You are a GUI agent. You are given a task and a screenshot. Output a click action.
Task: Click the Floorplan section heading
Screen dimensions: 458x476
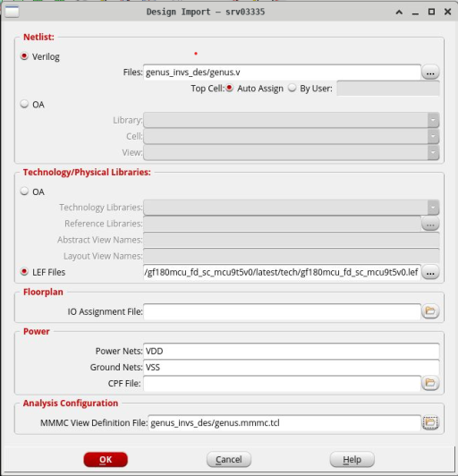(x=43, y=292)
